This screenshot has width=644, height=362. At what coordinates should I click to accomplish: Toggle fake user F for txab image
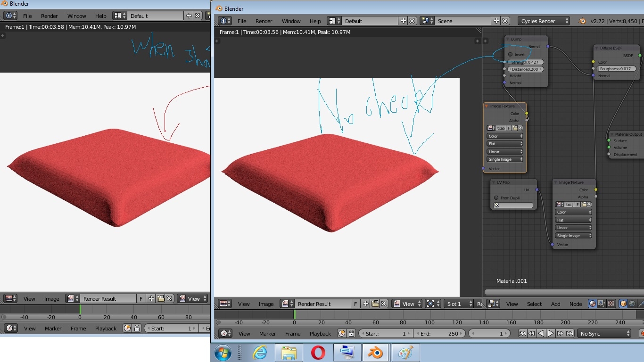[x=509, y=128]
